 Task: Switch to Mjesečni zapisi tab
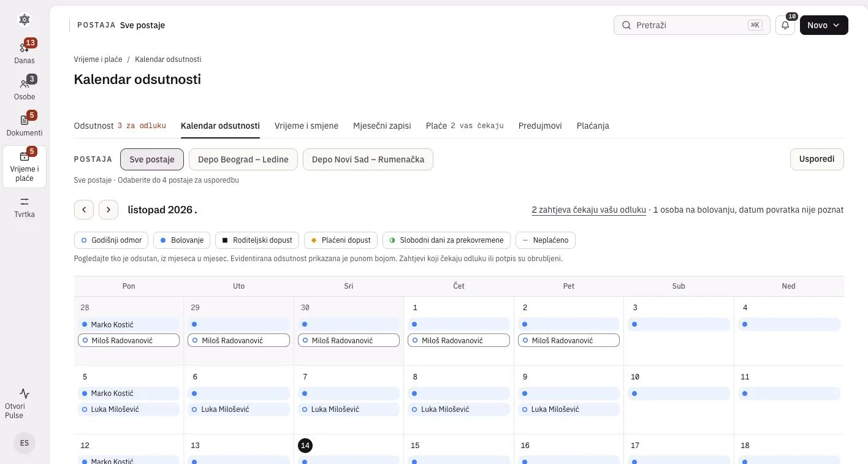click(x=382, y=126)
